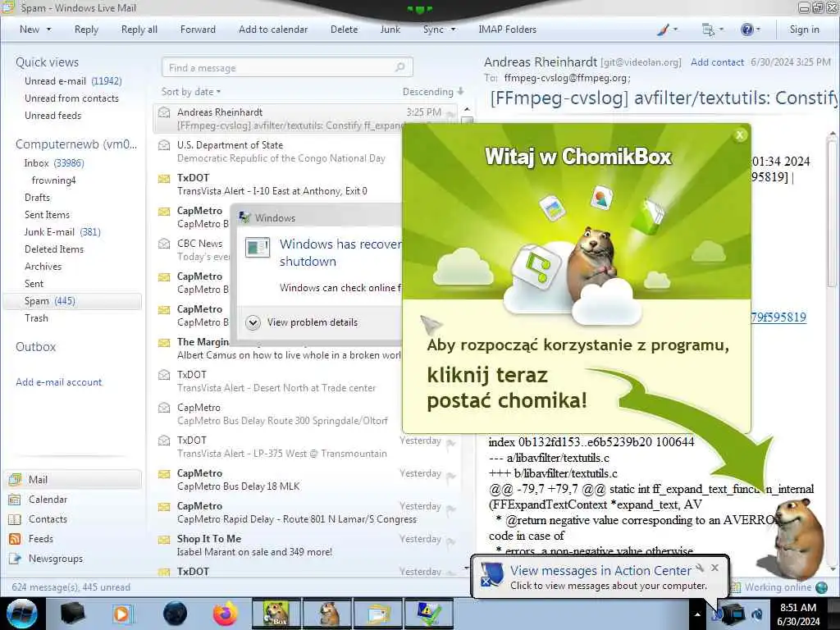
Task: Click the Windows Live Mail taskbar button
Action: tap(378, 614)
